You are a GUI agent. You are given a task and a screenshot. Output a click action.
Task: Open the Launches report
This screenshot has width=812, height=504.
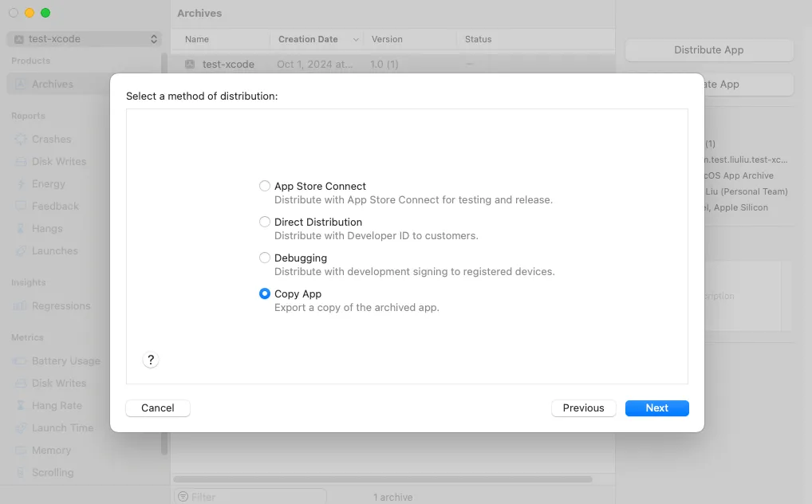tap(56, 250)
